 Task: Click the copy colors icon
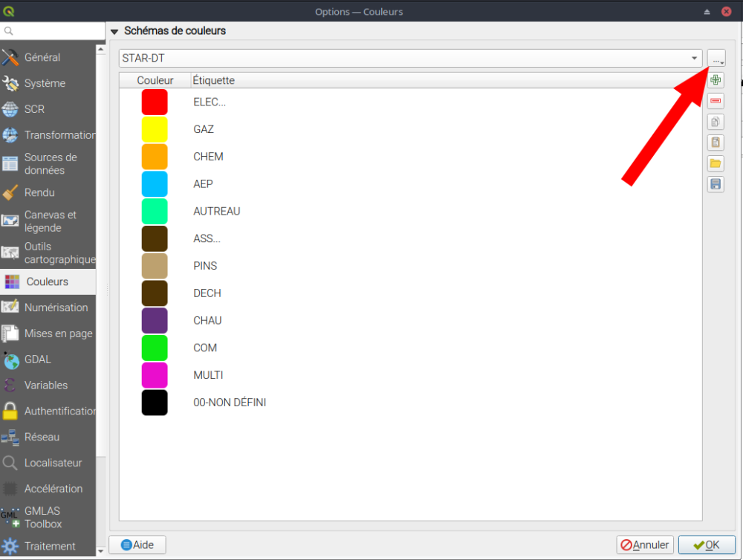pyautogui.click(x=716, y=122)
